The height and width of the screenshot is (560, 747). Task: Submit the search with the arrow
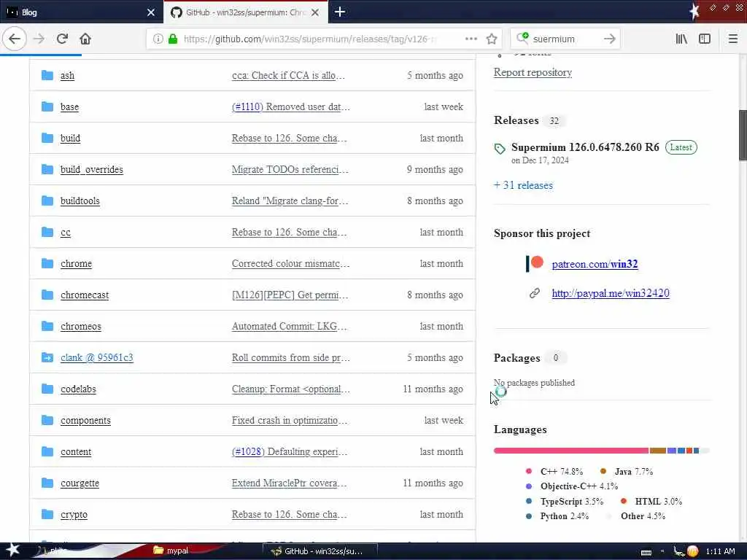(609, 39)
